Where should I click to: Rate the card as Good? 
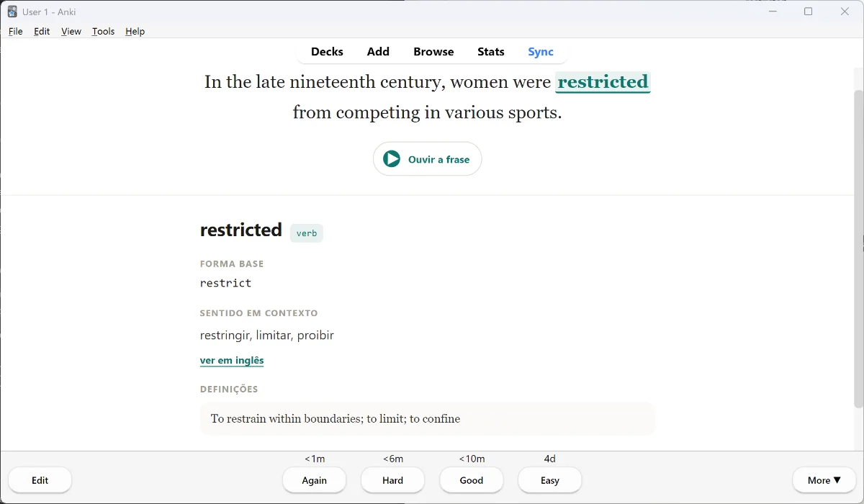pos(472,480)
